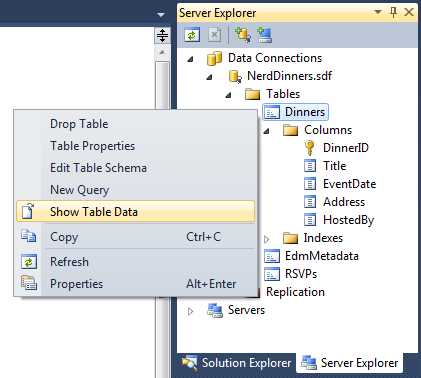The height and width of the screenshot is (378, 421).
Task: Click the Connect to Server toolbar icon
Action: click(x=265, y=35)
